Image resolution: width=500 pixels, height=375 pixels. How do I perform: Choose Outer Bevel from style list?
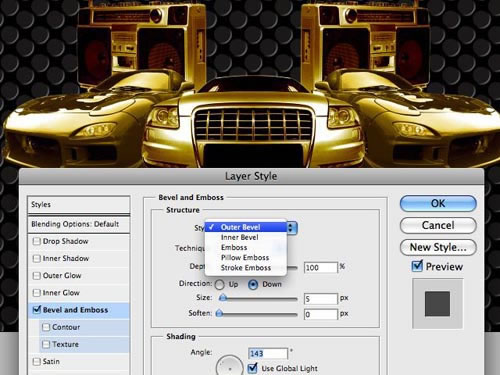246,227
